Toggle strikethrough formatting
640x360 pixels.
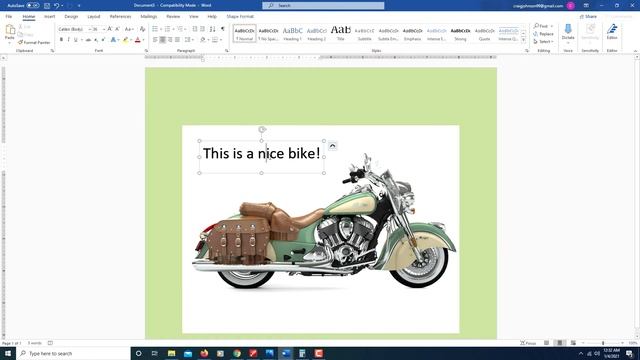point(88,40)
